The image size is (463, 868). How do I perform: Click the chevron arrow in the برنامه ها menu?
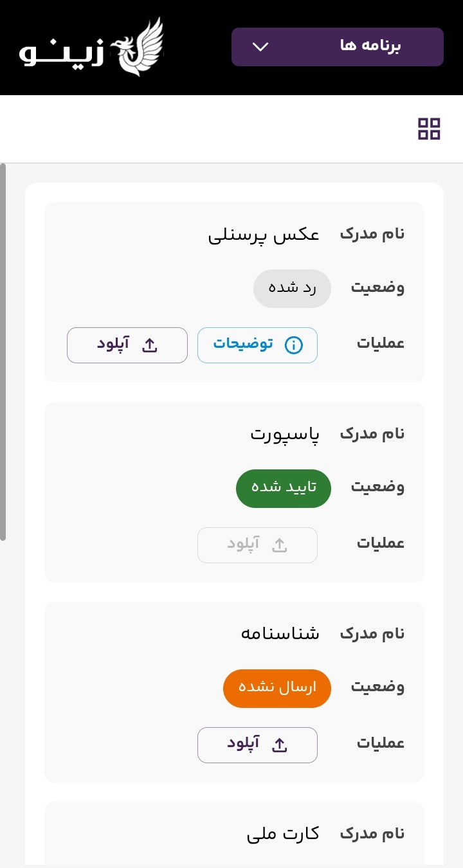(260, 47)
